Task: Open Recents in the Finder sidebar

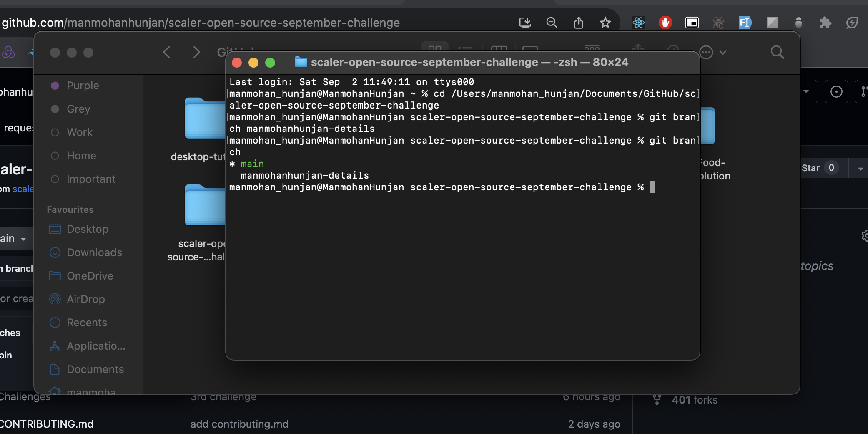Action: pos(86,322)
